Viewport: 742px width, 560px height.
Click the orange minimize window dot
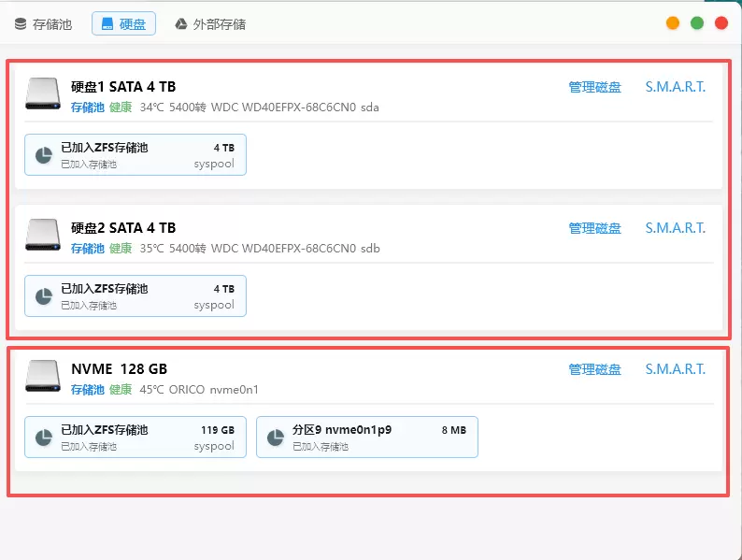point(673,23)
